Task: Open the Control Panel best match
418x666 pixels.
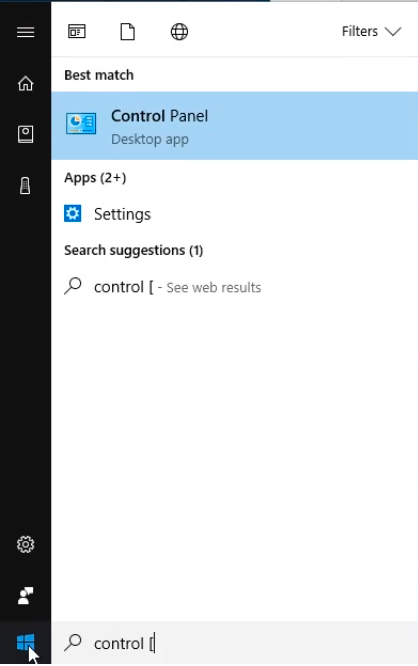Action: pos(234,126)
